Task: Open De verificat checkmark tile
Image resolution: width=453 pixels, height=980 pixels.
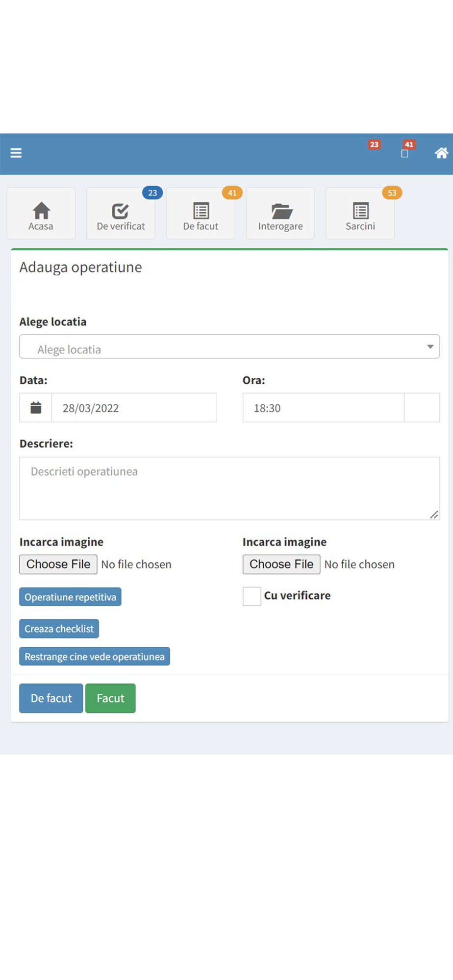Action: 121,214
